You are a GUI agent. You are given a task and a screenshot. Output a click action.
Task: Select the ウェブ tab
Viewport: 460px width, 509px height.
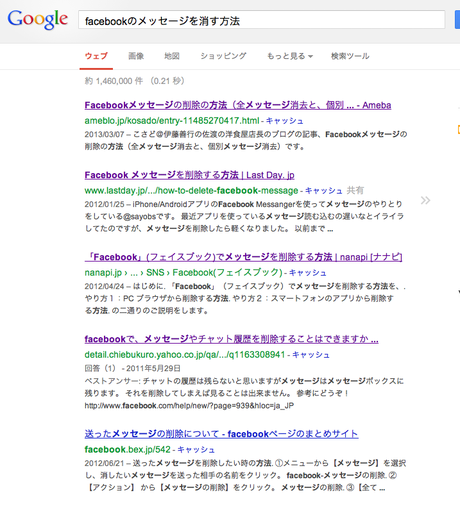click(x=96, y=56)
